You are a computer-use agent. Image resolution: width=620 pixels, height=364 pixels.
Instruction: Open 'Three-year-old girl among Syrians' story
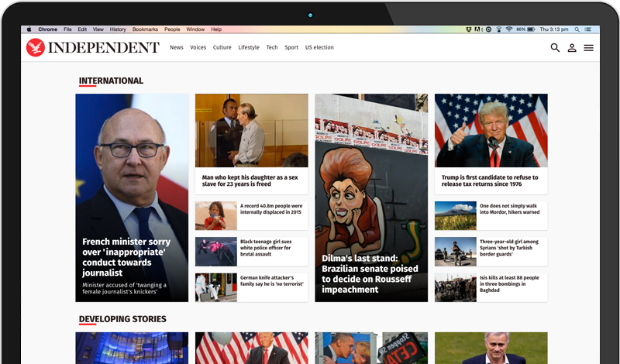click(509, 248)
